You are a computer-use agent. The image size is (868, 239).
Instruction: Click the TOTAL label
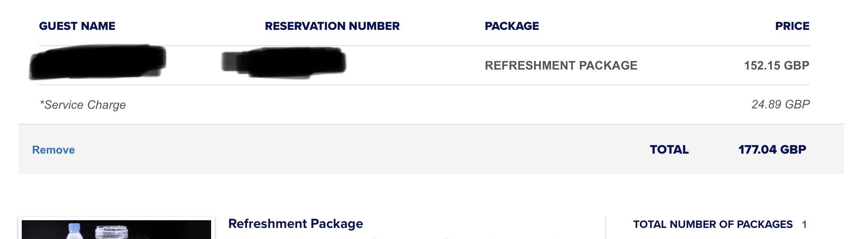(669, 149)
